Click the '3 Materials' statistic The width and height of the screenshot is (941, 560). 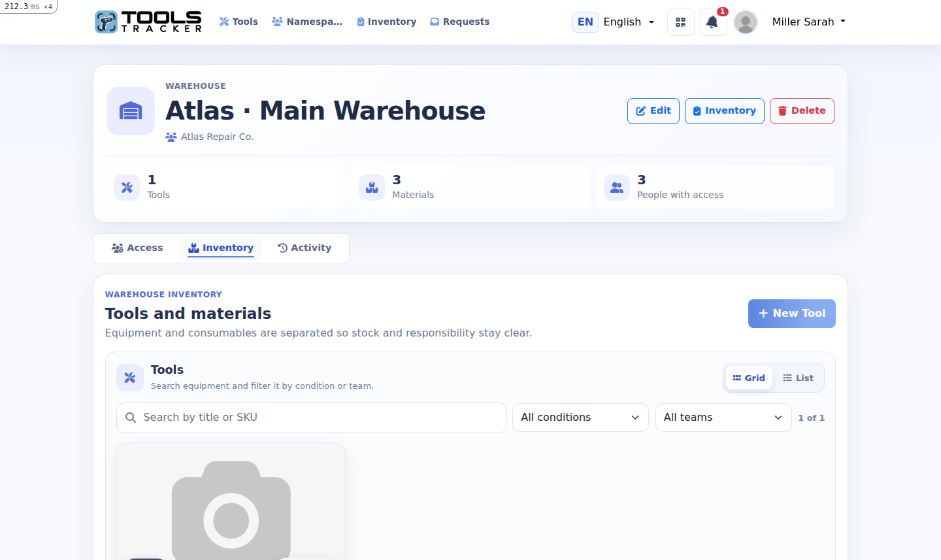[470, 188]
